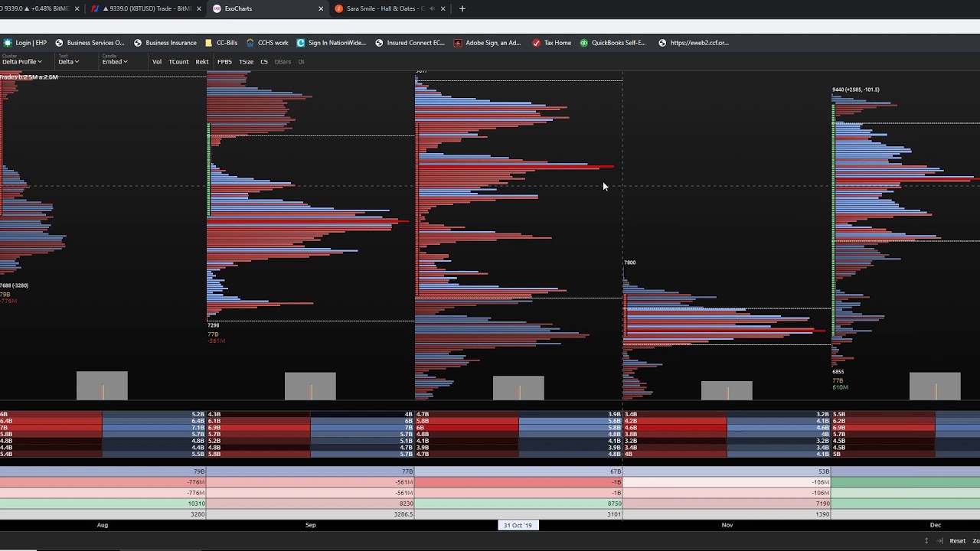Open a new browser tab
The width and height of the screenshot is (980, 551).
point(462,8)
